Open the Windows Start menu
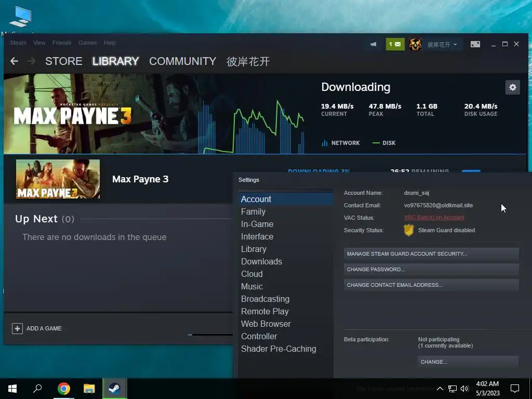Image resolution: width=532 pixels, height=399 pixels. (x=12, y=389)
